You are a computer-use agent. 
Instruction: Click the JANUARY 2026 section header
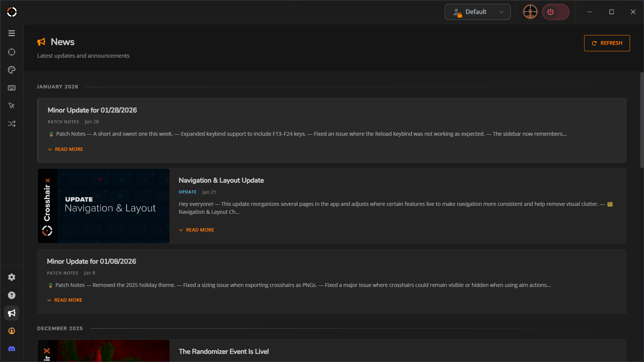[x=58, y=87]
